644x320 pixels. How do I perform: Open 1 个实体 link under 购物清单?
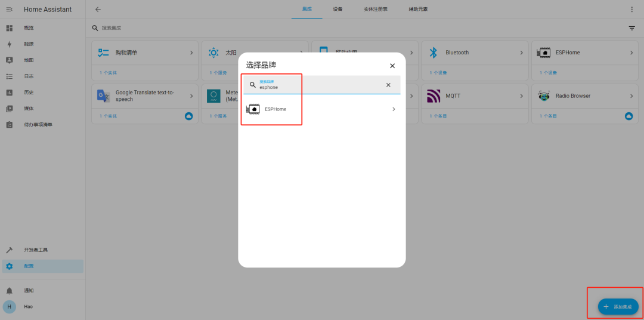pos(108,73)
